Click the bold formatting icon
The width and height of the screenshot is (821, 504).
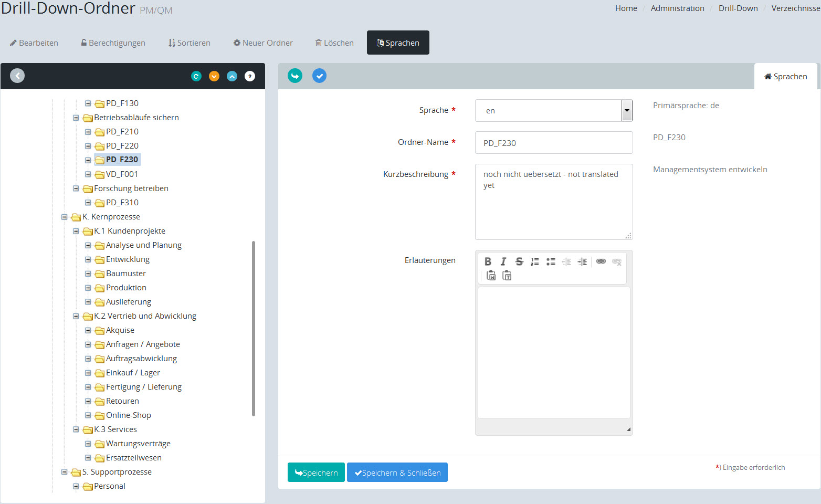488,261
